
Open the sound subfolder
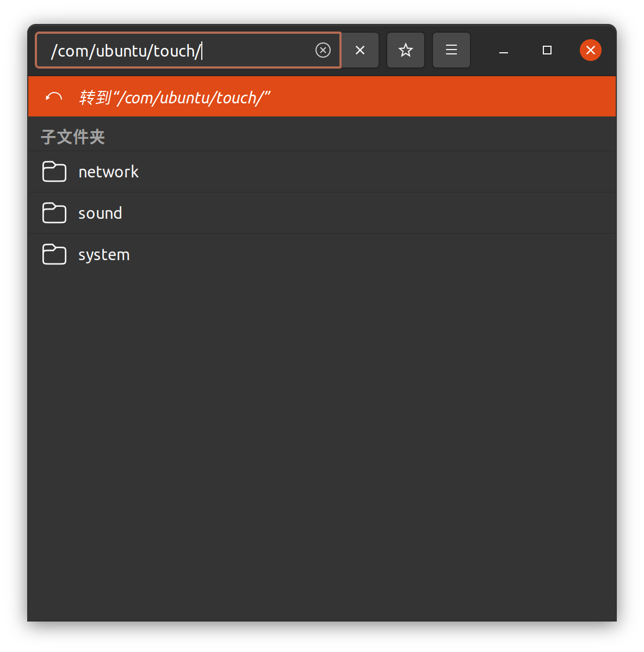(x=322, y=213)
